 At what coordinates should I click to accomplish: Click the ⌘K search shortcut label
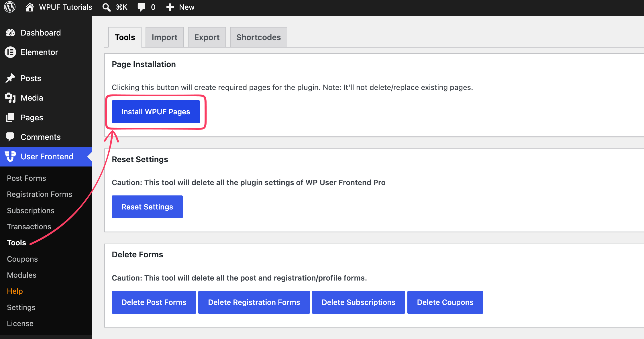click(121, 7)
